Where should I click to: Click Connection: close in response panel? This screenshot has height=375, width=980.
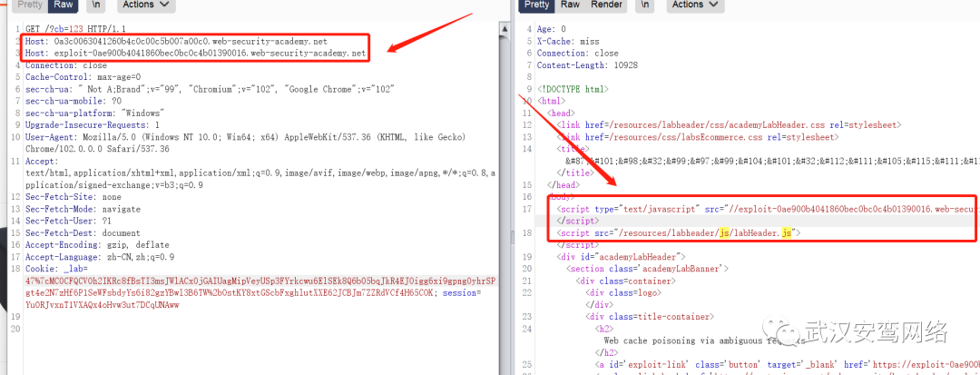click(x=577, y=54)
